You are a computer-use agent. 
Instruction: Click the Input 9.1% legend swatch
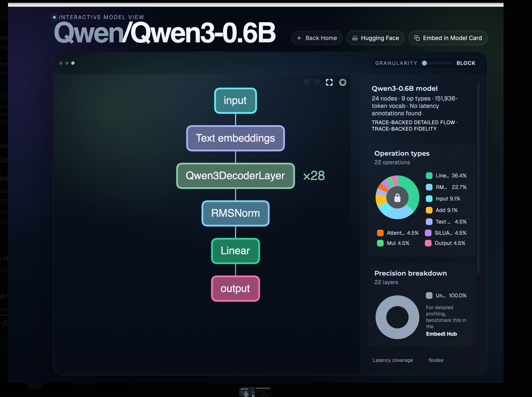pos(429,199)
